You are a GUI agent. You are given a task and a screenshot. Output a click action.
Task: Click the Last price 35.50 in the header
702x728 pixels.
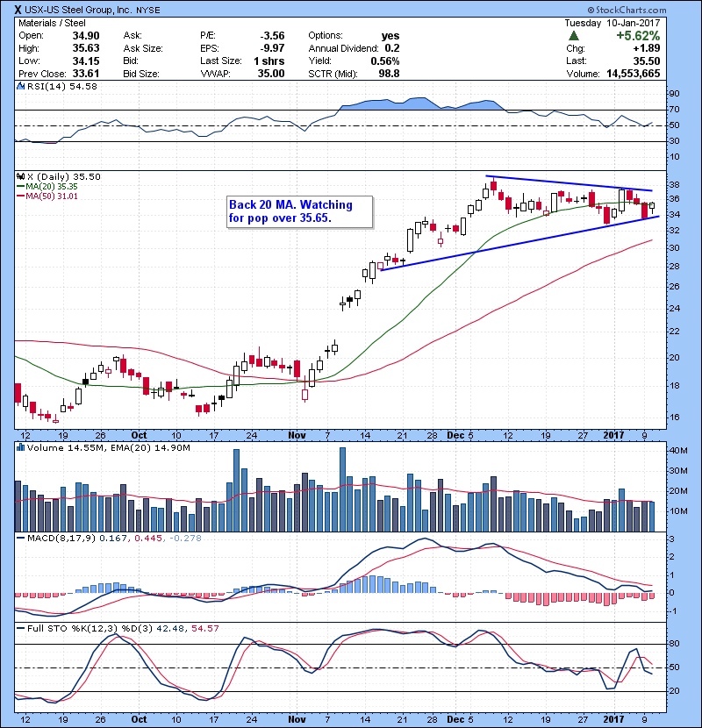(x=647, y=61)
